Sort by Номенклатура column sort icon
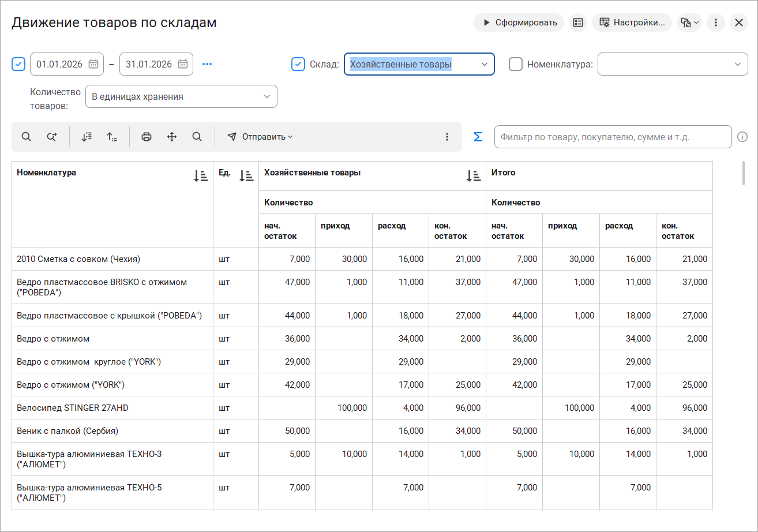 click(200, 176)
